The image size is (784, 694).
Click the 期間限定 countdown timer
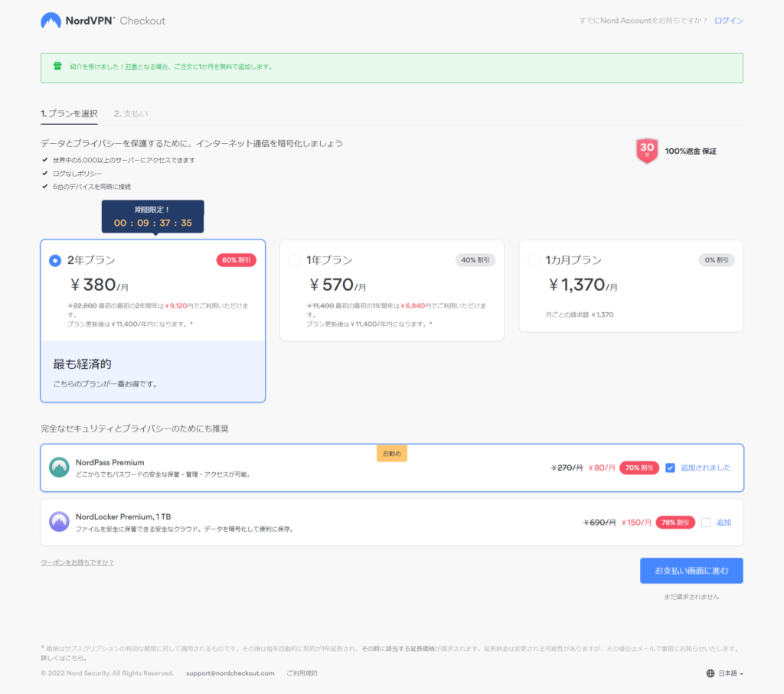pos(153,217)
